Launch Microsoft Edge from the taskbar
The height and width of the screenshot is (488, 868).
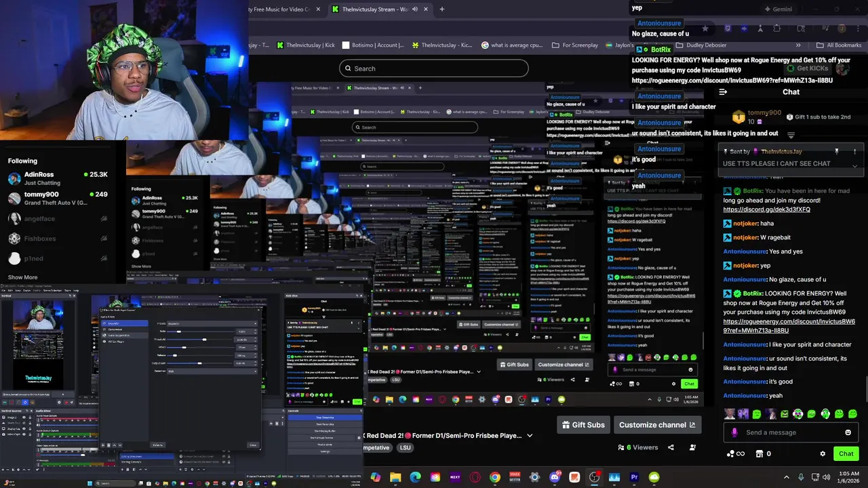coord(415,477)
